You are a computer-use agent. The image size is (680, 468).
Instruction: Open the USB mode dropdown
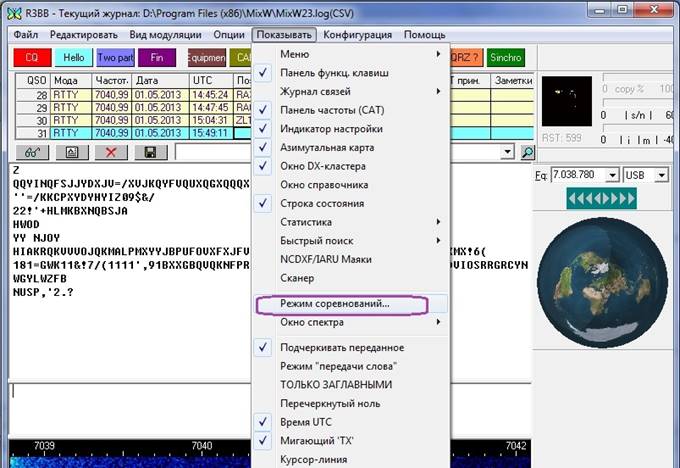pyautogui.click(x=659, y=175)
